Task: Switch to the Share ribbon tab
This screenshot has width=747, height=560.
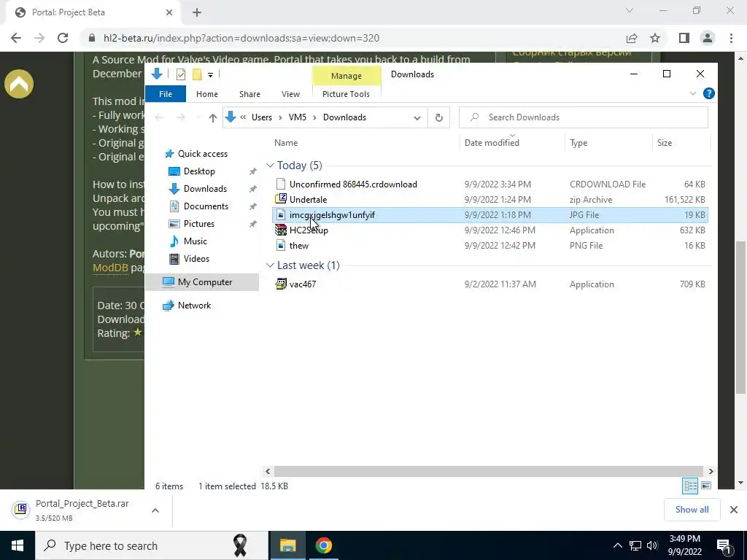Action: point(249,94)
